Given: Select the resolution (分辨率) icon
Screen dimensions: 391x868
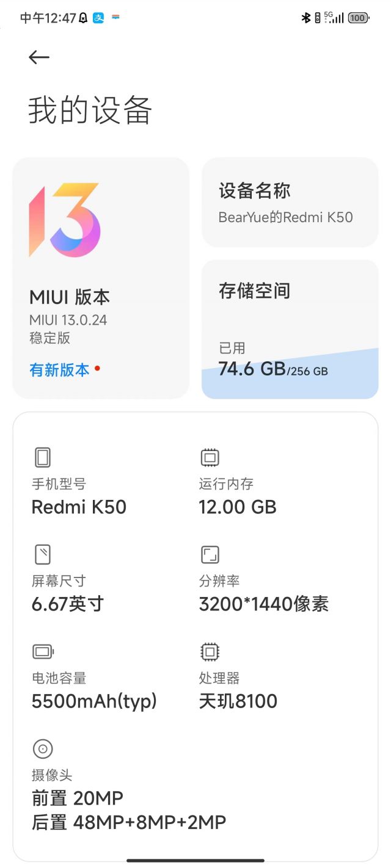Looking at the screenshot, I should tap(210, 554).
